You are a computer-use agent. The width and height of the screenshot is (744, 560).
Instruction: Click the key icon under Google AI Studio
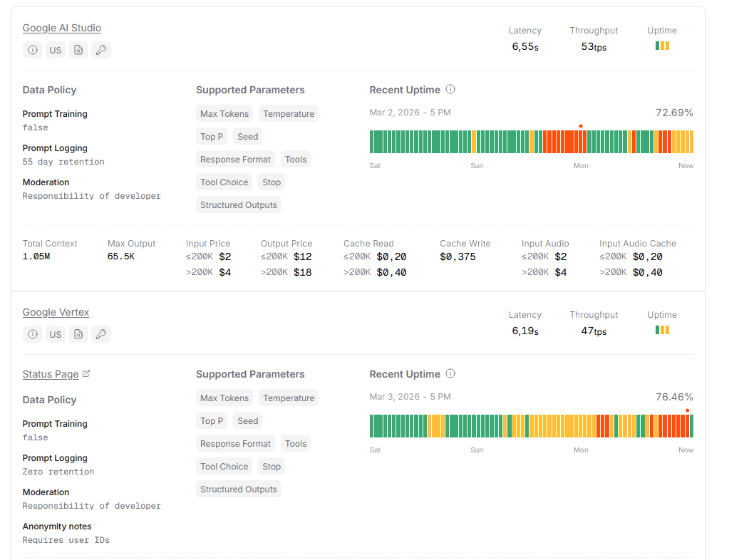tap(101, 50)
